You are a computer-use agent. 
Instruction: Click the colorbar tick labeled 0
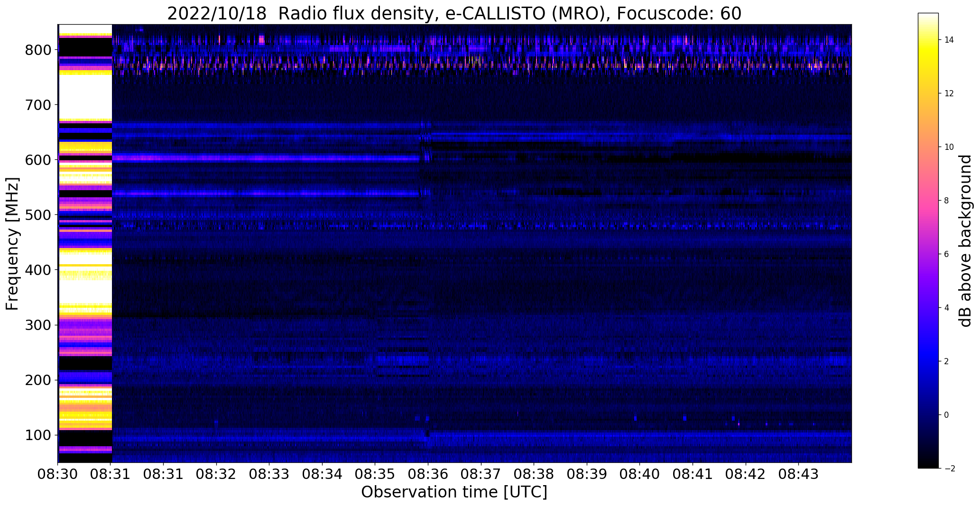[947, 415]
